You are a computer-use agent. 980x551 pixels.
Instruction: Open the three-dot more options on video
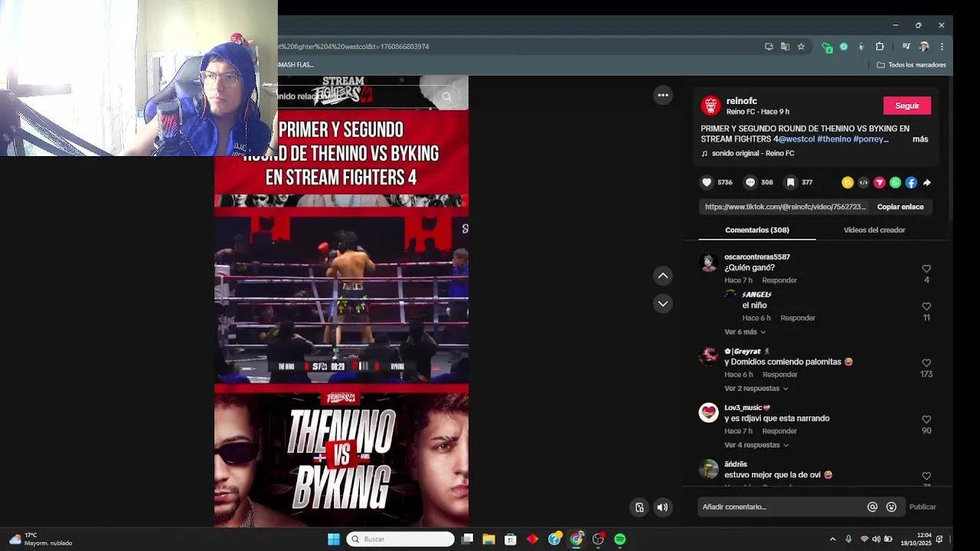coord(663,95)
